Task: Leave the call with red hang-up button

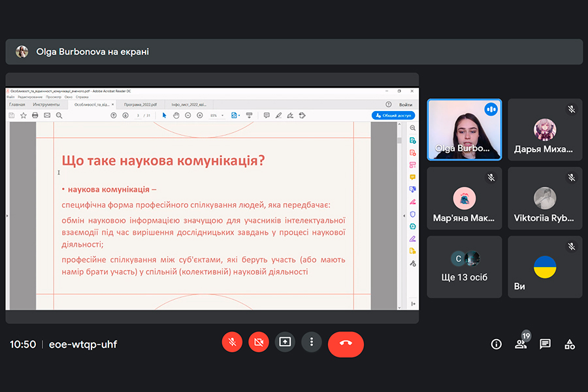Action: (346, 343)
